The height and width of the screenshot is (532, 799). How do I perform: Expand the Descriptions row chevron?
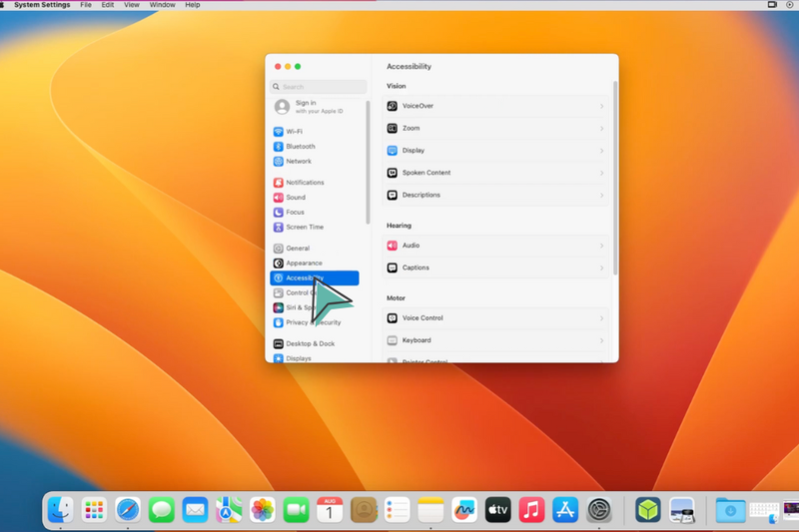[x=602, y=196]
